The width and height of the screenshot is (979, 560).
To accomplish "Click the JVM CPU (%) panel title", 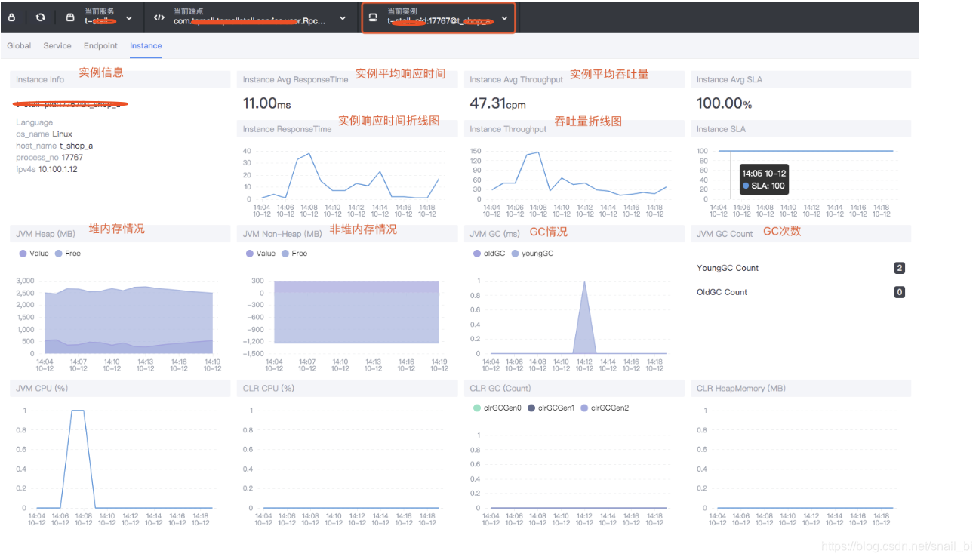I will [42, 388].
